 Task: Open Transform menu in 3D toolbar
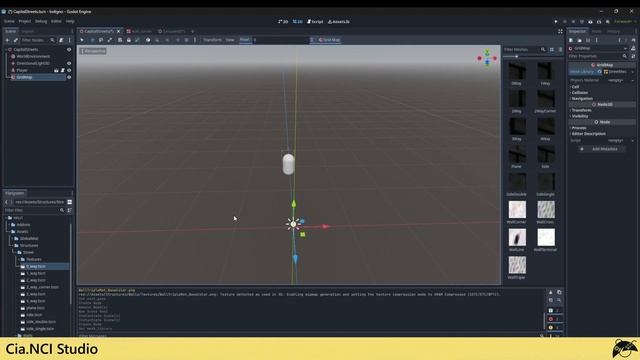[x=212, y=40]
